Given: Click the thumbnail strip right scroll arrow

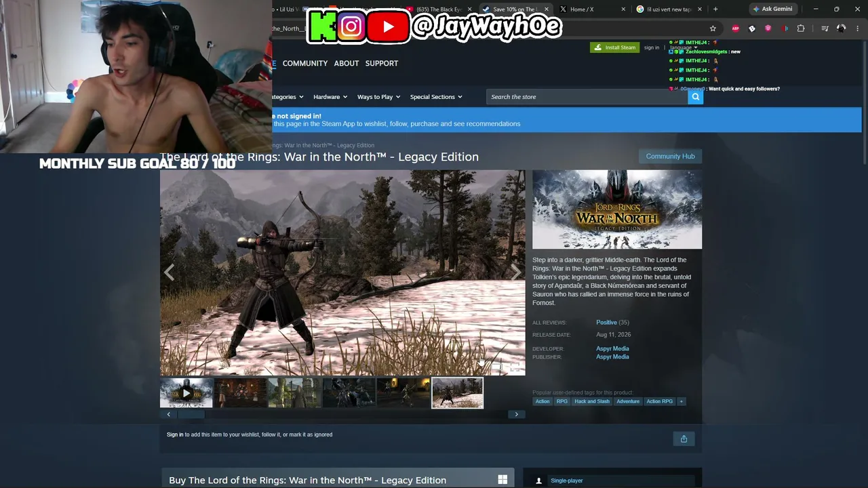Looking at the screenshot, I should [x=517, y=414].
